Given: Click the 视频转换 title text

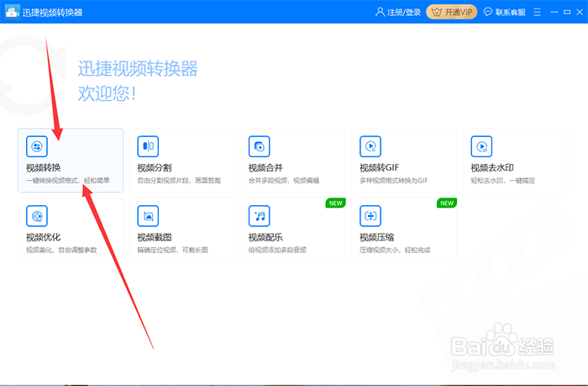Looking at the screenshot, I should click(43, 167).
